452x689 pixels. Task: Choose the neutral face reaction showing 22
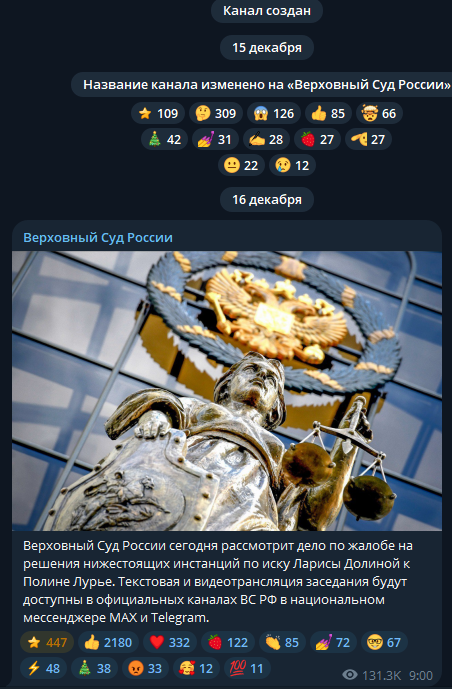(x=241, y=165)
